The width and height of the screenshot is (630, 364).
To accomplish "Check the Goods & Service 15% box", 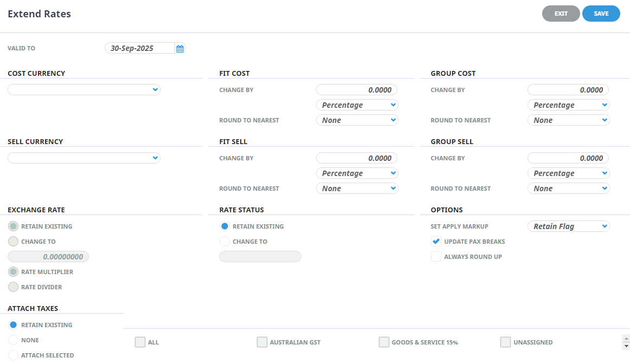I will (384, 342).
